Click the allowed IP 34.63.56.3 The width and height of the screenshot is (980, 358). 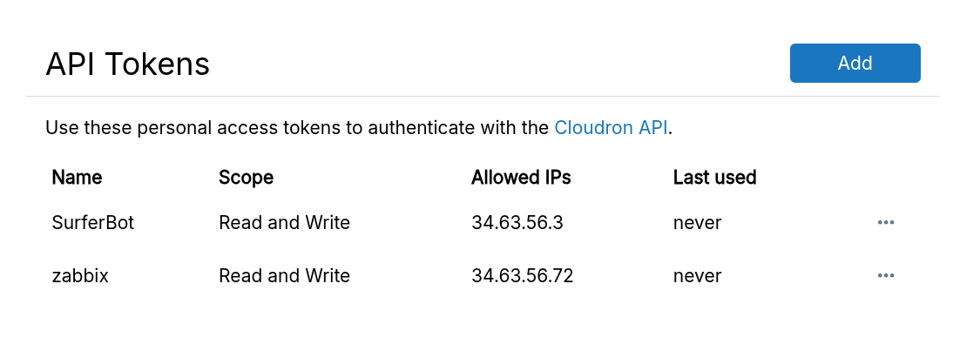click(517, 222)
